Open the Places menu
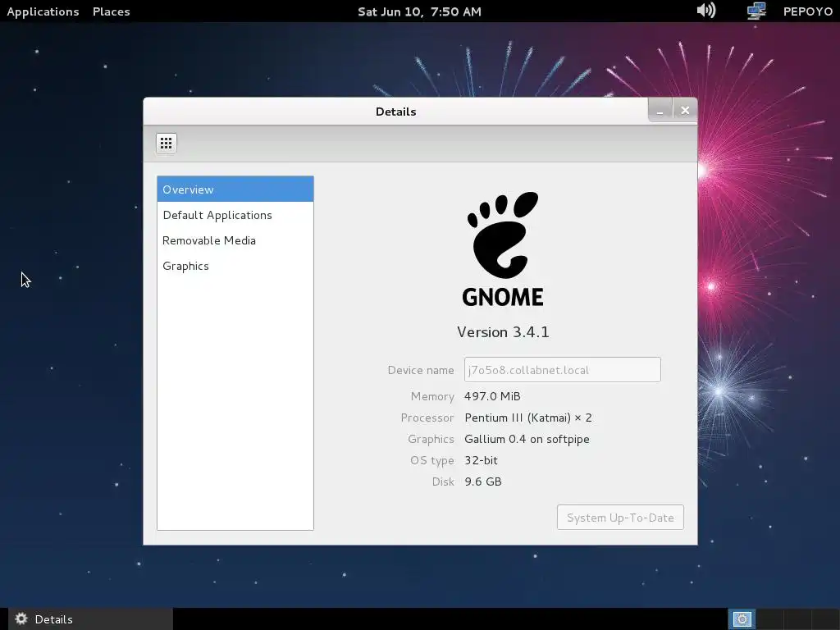 pyautogui.click(x=112, y=11)
